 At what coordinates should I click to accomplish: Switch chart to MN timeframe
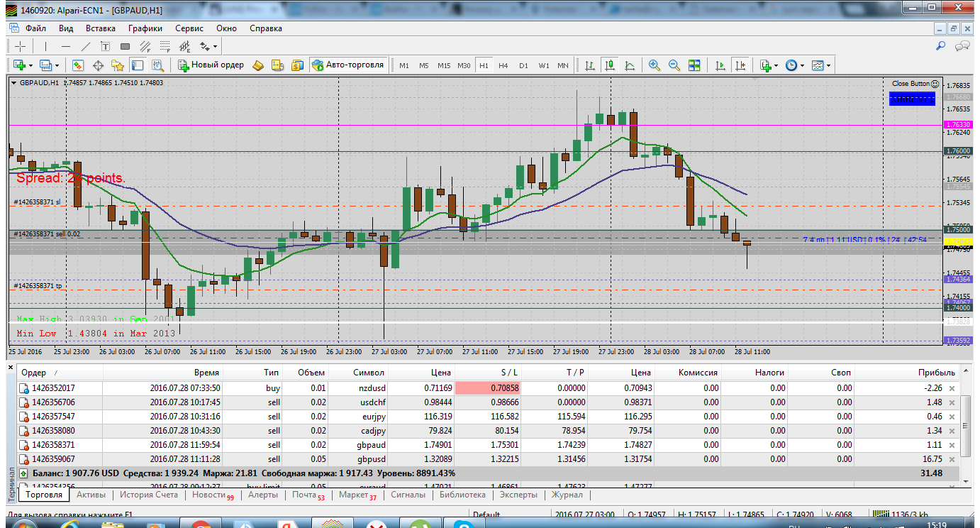pos(563,65)
